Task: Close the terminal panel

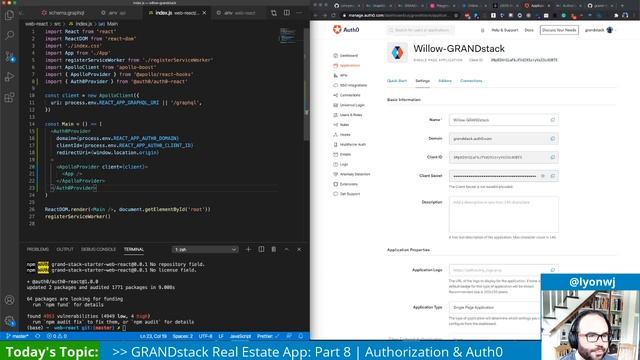Action: point(299,249)
